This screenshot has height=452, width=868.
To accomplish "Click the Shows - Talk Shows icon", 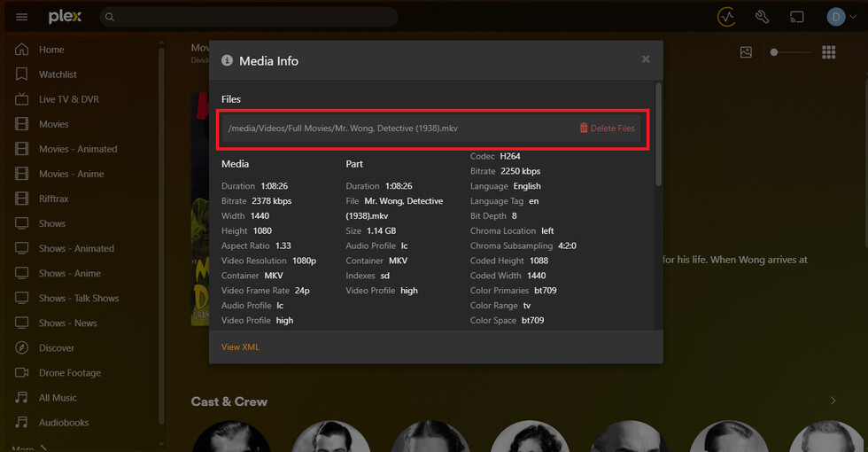I will 21,298.
